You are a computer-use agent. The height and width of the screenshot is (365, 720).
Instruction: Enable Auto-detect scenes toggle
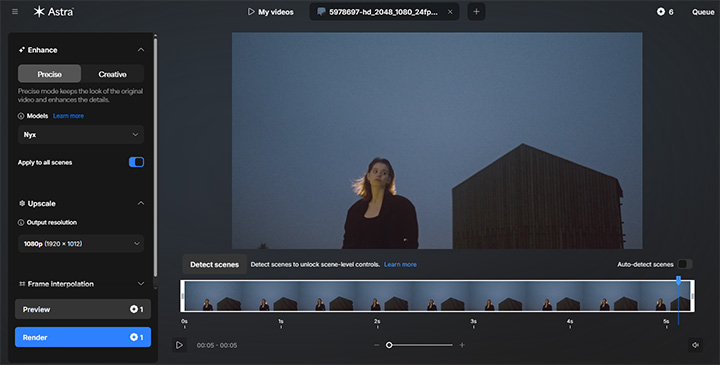point(684,264)
